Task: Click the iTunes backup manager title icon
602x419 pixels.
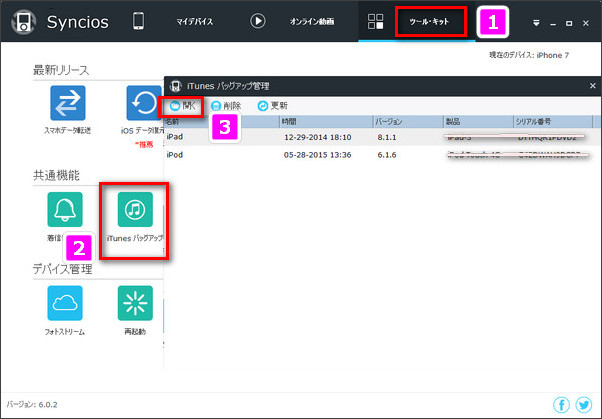Action: pyautogui.click(x=175, y=86)
